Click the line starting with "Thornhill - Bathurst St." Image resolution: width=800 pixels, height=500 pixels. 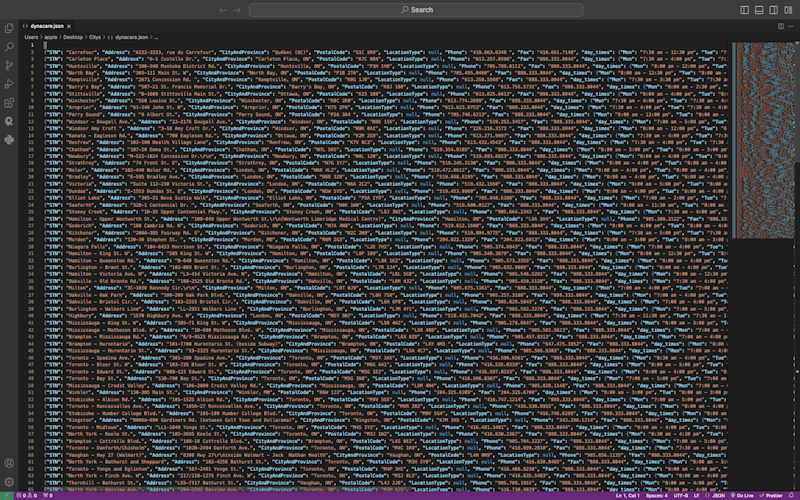[385, 482]
